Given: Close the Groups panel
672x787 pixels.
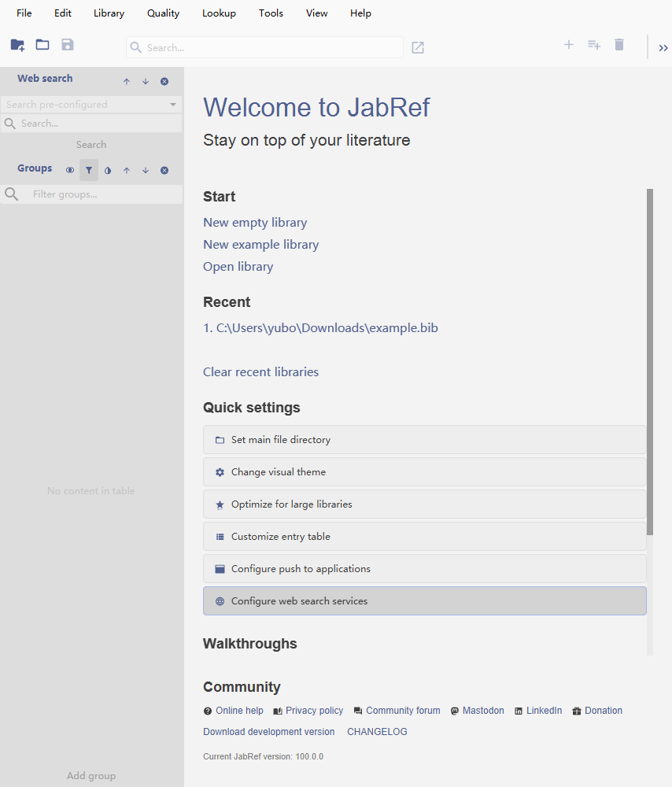Looking at the screenshot, I should click(x=164, y=170).
